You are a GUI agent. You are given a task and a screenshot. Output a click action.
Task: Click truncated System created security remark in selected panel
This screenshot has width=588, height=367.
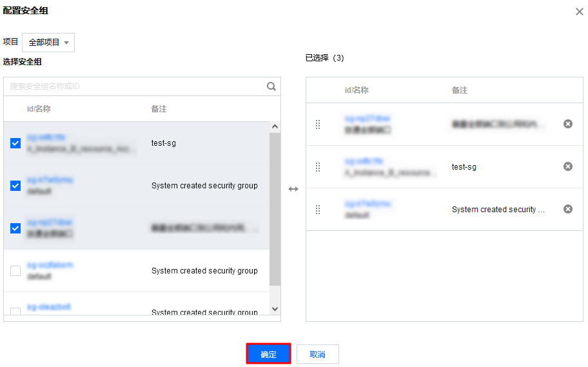tap(498, 210)
